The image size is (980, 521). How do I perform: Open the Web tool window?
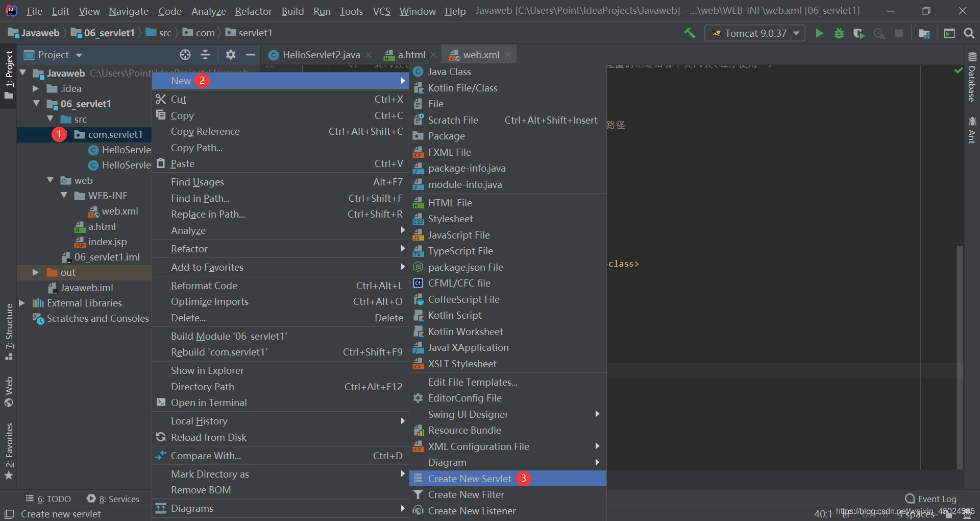pyautogui.click(x=9, y=392)
